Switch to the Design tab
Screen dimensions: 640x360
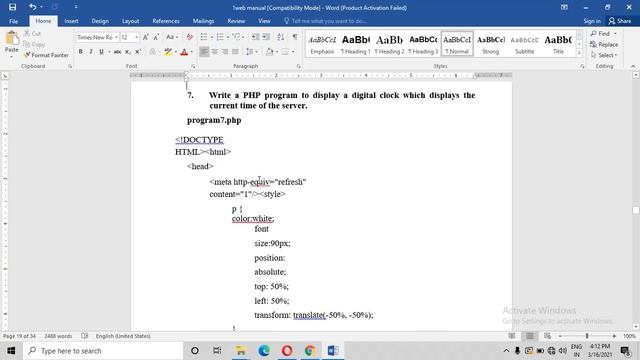click(x=100, y=21)
